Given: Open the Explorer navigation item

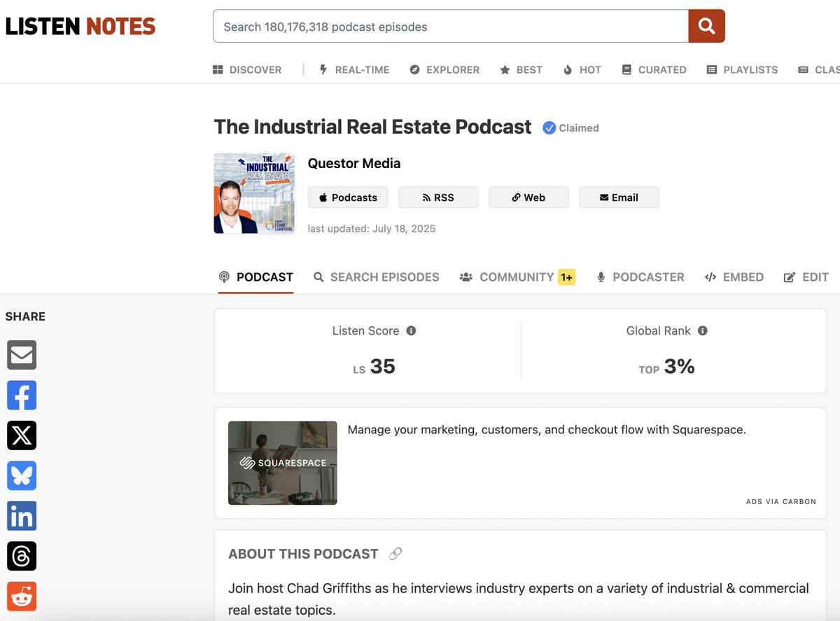Looking at the screenshot, I should click(x=444, y=70).
